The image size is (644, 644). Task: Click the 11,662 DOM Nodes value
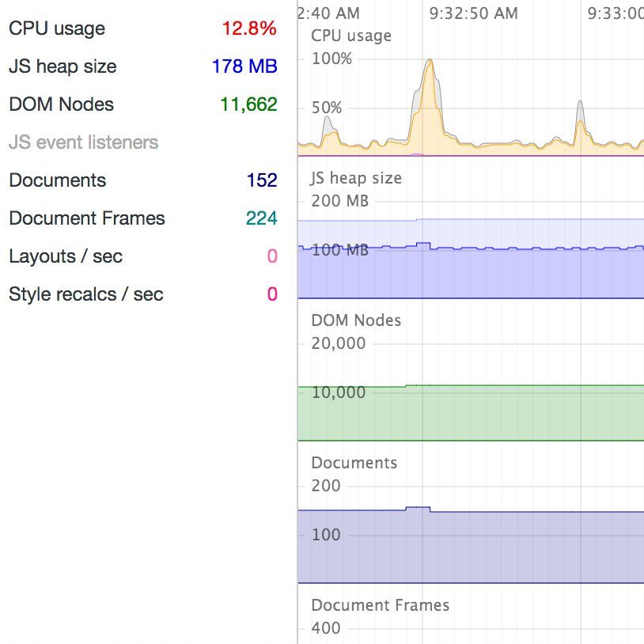[x=249, y=104]
